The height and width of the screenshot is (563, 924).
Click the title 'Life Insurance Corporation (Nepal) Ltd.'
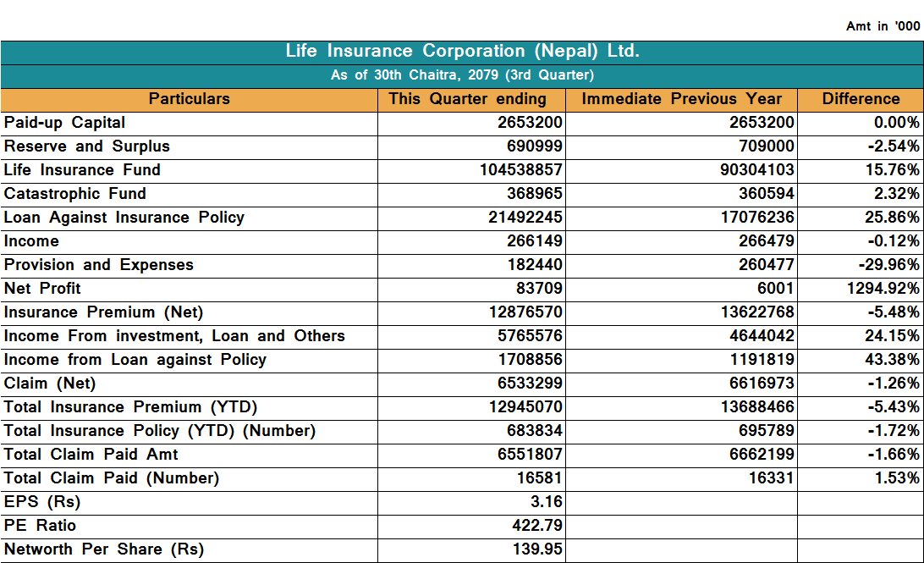click(463, 52)
